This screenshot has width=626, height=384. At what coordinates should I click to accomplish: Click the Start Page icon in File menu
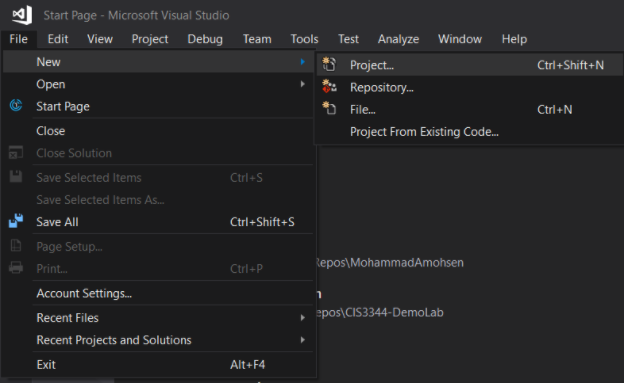click(16, 106)
